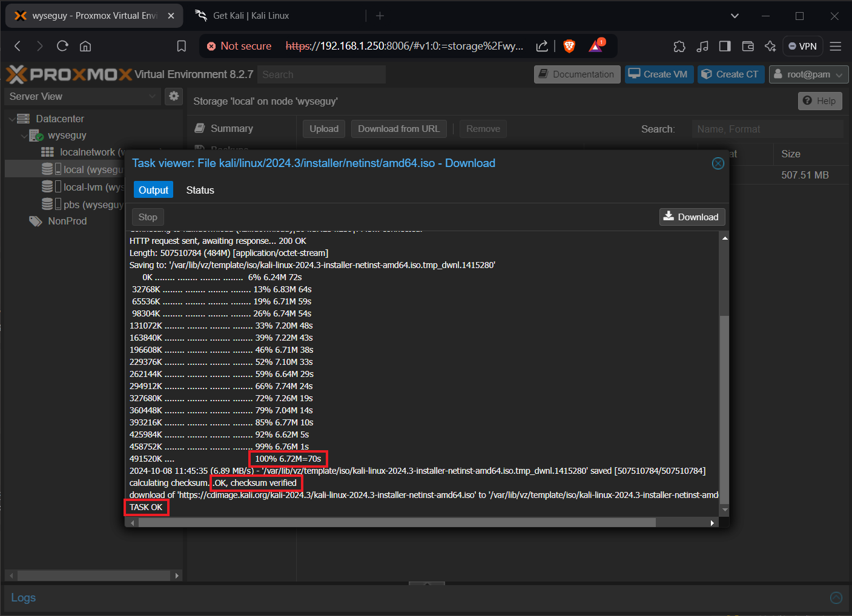This screenshot has width=852, height=616.
Task: Select local-lvm storage in tree
Action: [94, 188]
